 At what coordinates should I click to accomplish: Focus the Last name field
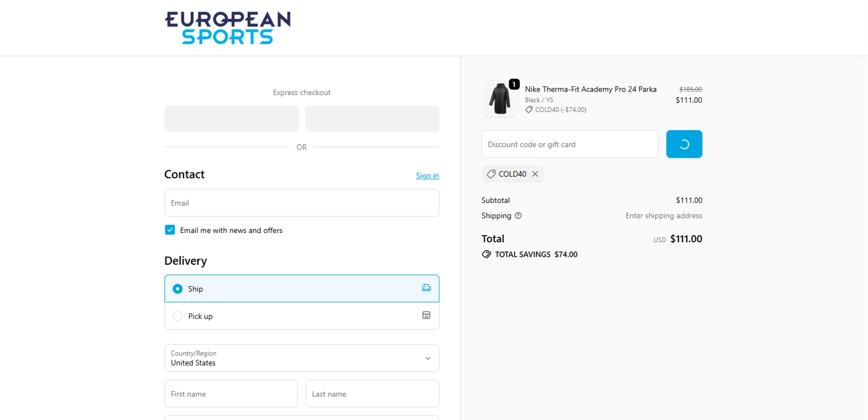[x=372, y=394]
